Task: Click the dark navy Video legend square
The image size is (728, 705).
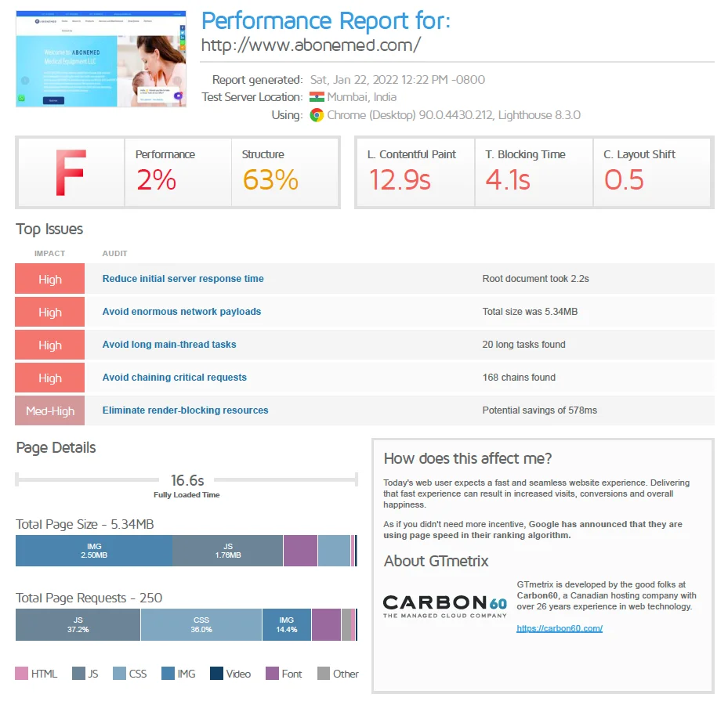Action: tap(216, 673)
